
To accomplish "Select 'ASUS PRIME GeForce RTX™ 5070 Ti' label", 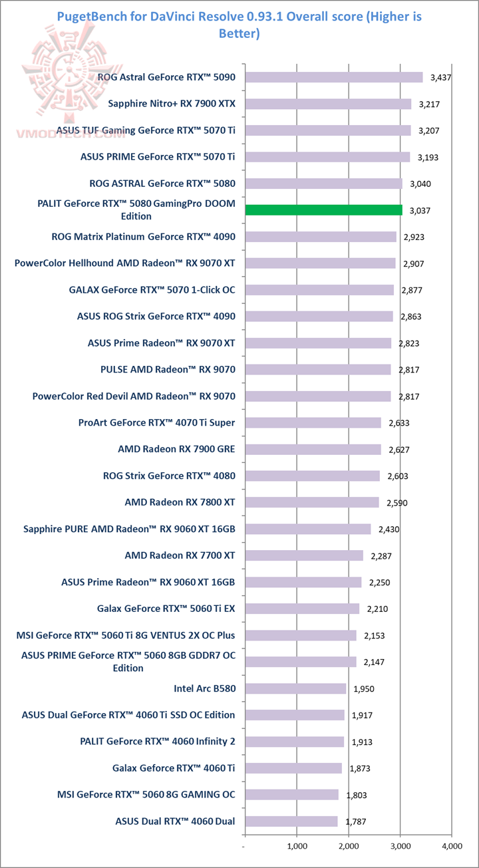I will coord(158,157).
